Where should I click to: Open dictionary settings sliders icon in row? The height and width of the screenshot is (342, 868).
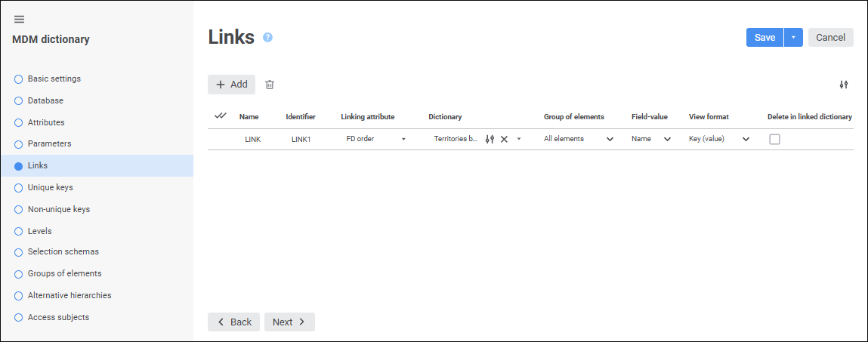click(490, 139)
